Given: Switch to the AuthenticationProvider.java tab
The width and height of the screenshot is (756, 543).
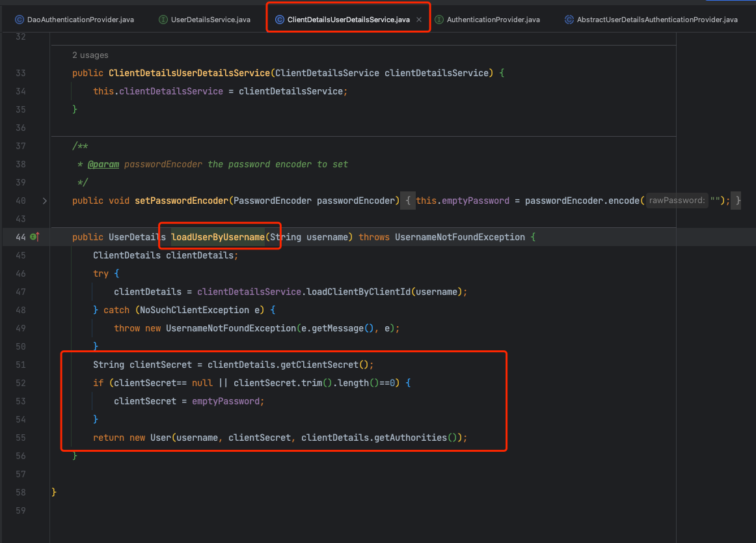Looking at the screenshot, I should (493, 20).
